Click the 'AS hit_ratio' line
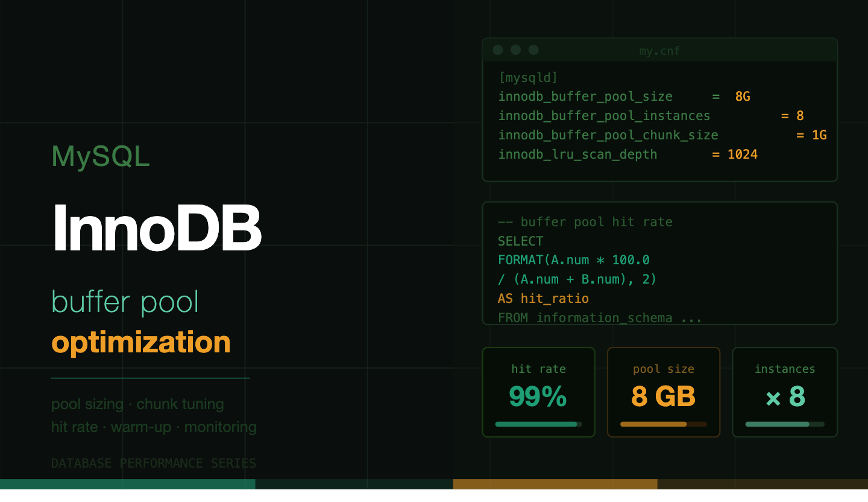 click(x=543, y=299)
